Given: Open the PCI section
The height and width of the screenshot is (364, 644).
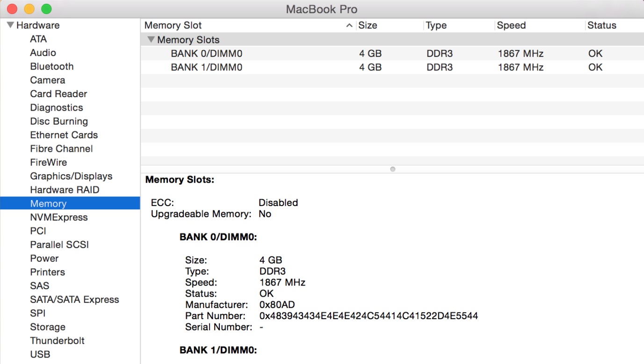Looking at the screenshot, I should pos(38,231).
